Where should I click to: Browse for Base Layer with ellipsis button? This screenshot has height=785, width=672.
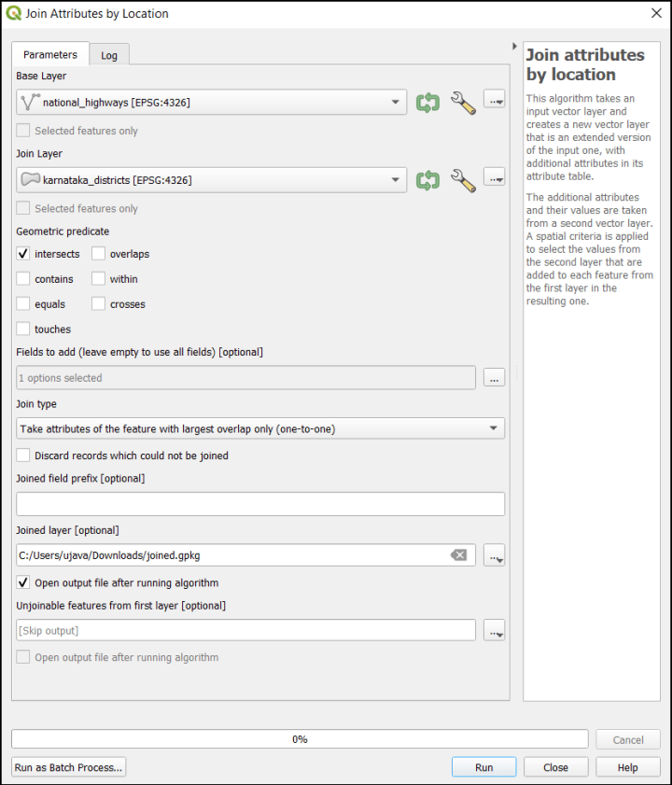495,102
